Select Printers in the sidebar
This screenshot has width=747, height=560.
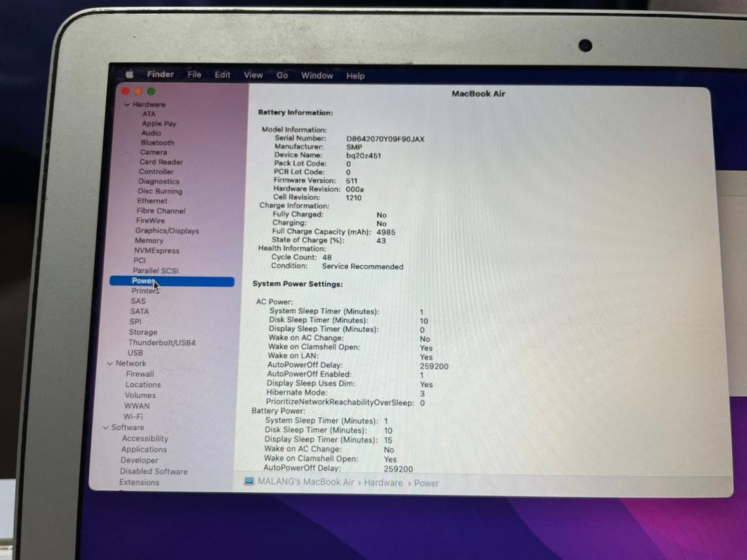(145, 290)
